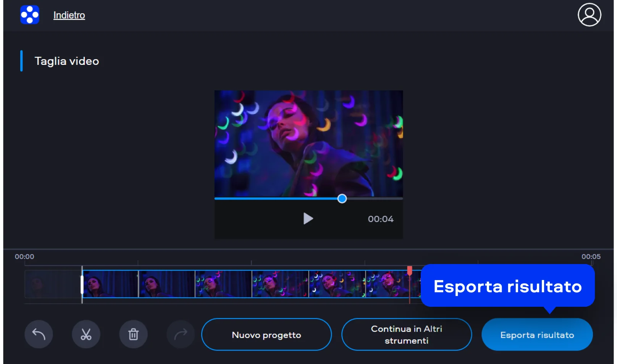The image size is (617, 364).
Task: Click the Esporta risultato button in the bottom row
Action: (537, 335)
